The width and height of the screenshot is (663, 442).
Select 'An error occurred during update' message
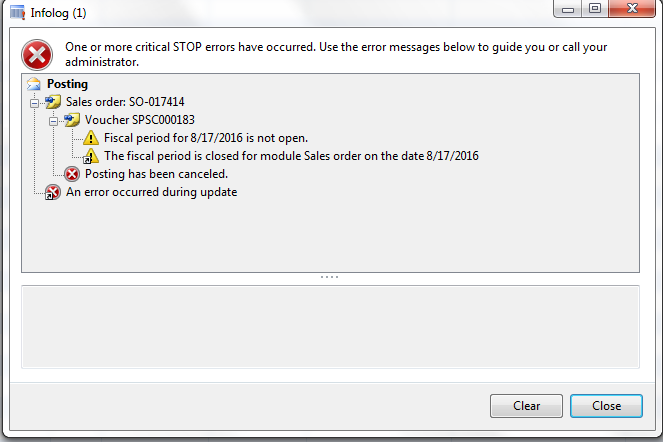point(151,192)
